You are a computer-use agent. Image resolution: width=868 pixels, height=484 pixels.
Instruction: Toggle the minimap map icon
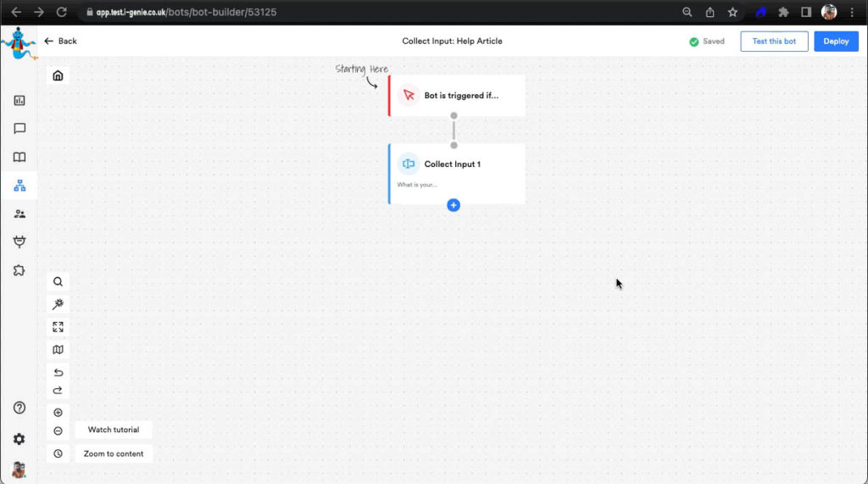pos(58,349)
